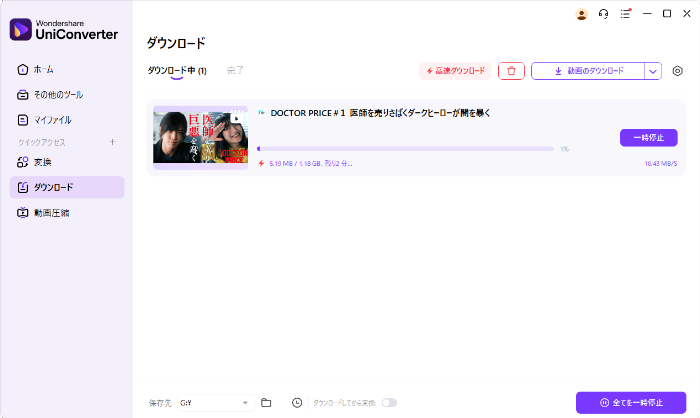The height and width of the screenshot is (418, 700).
Task: Switch to the 完了 tab
Action: click(235, 70)
